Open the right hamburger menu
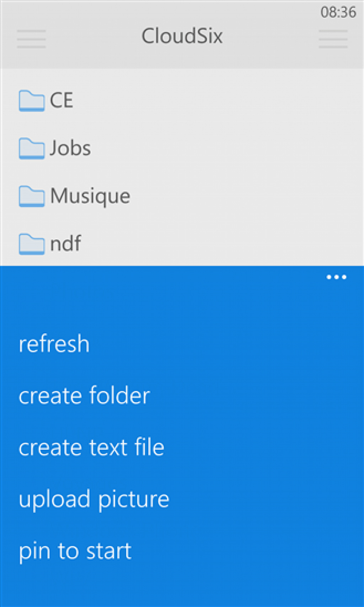364x607 pixels. [333, 39]
